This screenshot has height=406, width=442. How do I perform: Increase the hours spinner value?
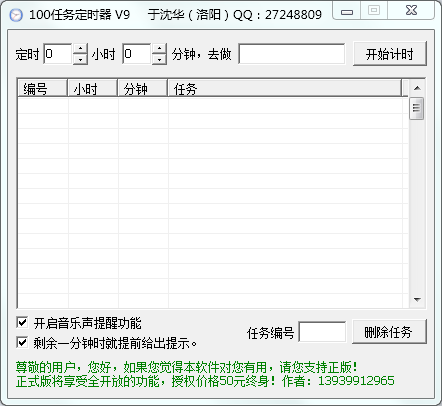[80, 49]
